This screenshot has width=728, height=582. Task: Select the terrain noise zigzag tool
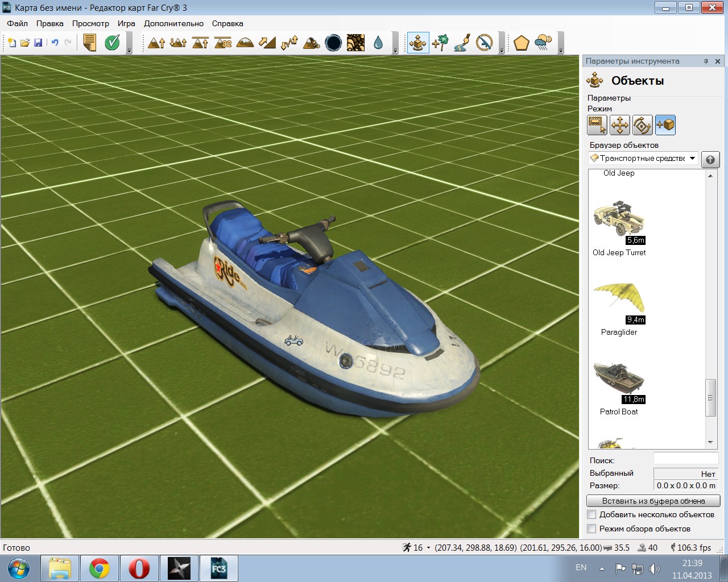(x=289, y=43)
